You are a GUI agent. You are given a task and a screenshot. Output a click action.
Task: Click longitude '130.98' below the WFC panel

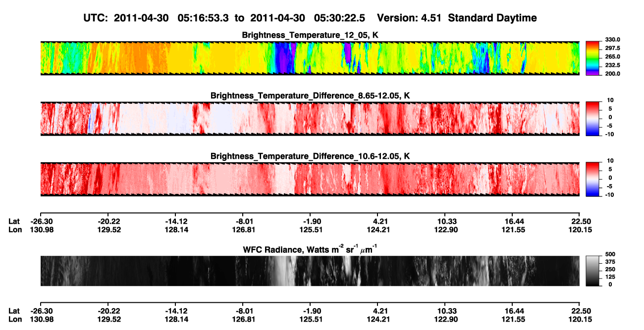click(41, 319)
